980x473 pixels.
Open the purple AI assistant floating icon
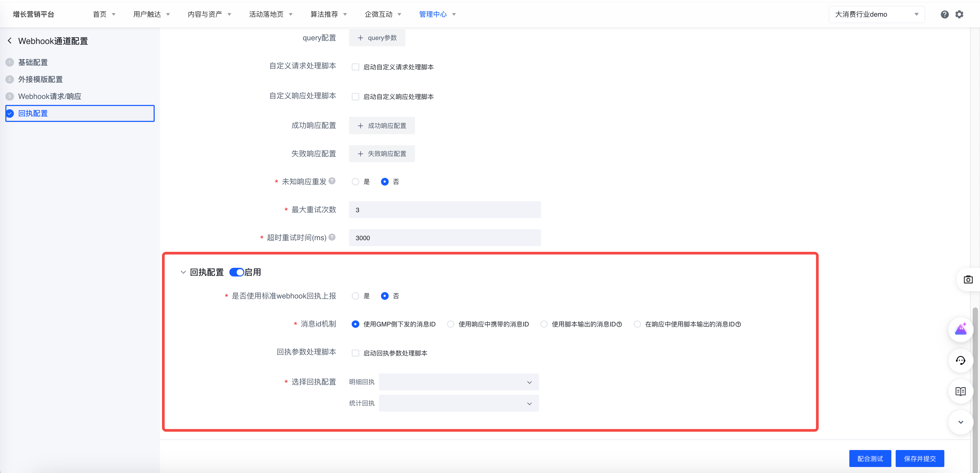point(961,329)
